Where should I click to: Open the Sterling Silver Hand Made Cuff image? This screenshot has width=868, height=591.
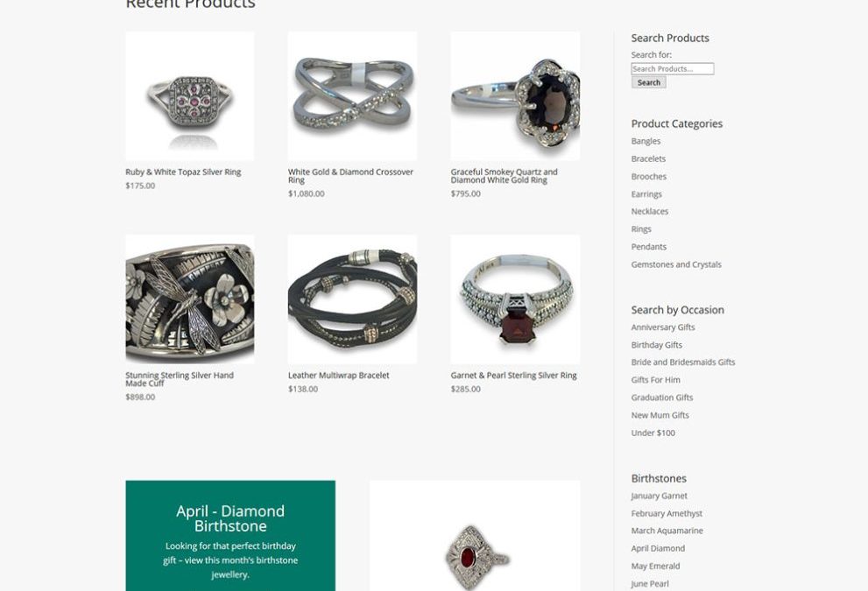(190, 299)
